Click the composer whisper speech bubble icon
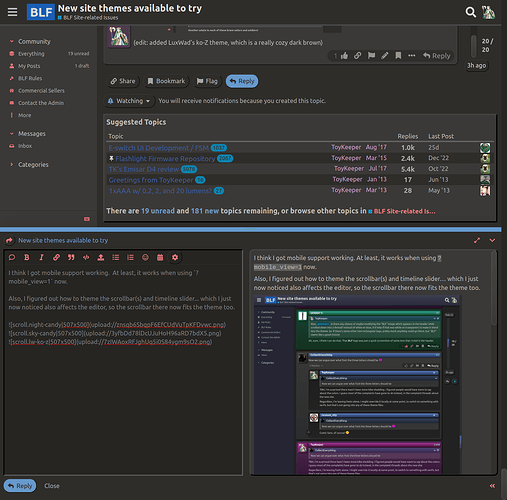The image size is (507, 500). (x=12, y=257)
